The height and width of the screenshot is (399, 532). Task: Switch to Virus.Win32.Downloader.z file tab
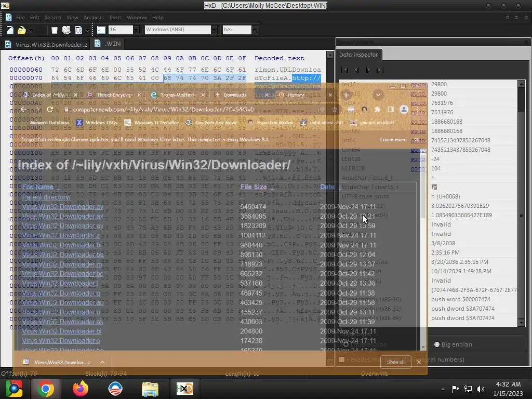tap(46, 44)
